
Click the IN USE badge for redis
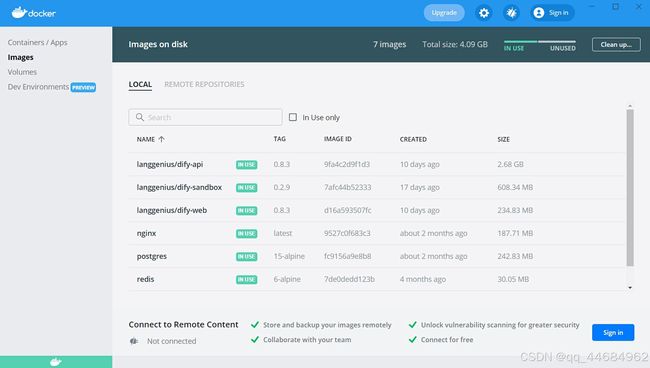point(247,280)
